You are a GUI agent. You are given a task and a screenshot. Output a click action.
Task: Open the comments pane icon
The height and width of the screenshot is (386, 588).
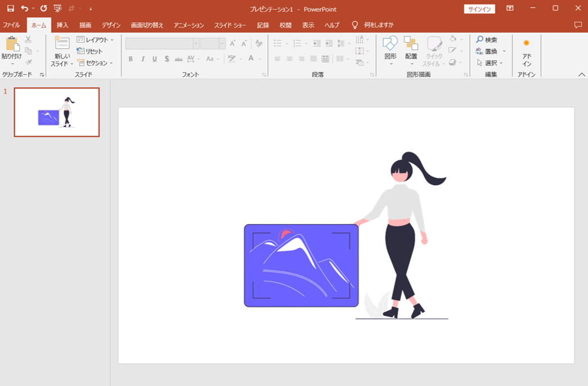pos(578,25)
